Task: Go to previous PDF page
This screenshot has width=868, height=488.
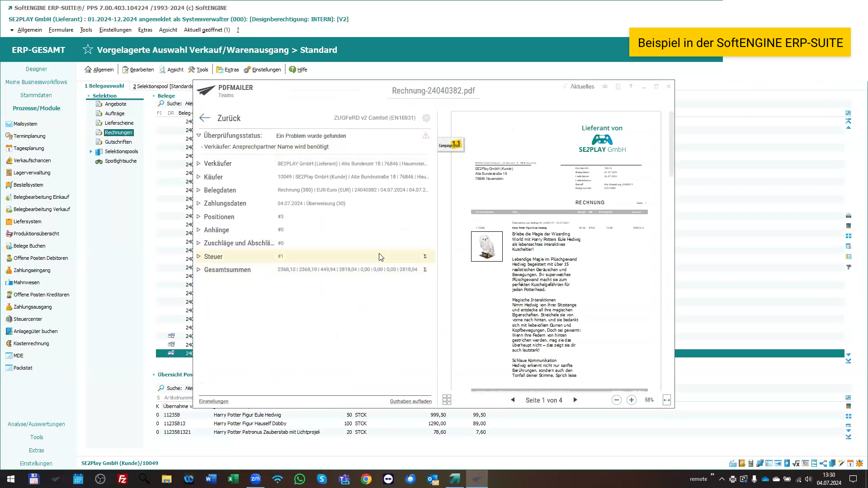Action: pos(513,400)
